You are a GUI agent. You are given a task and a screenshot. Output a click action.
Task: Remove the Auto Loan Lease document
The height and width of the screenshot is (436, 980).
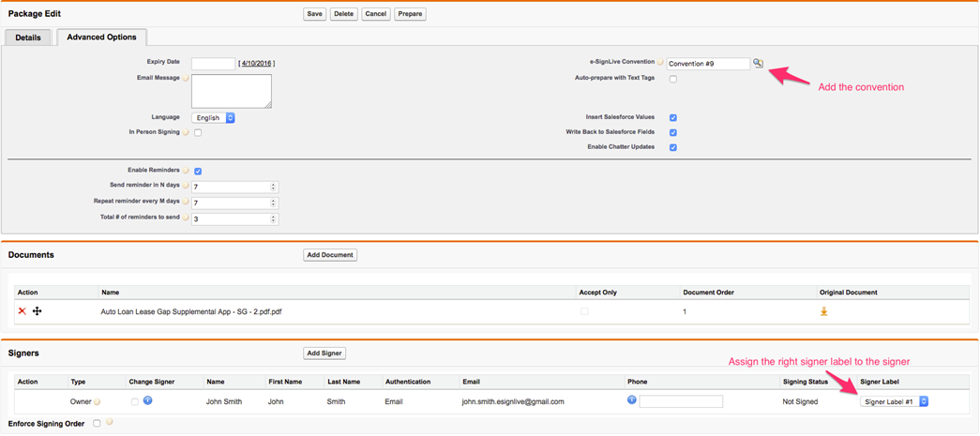coord(23,311)
